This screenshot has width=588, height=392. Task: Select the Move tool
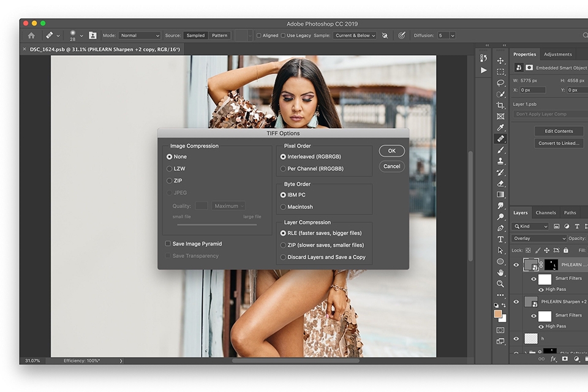pos(500,61)
